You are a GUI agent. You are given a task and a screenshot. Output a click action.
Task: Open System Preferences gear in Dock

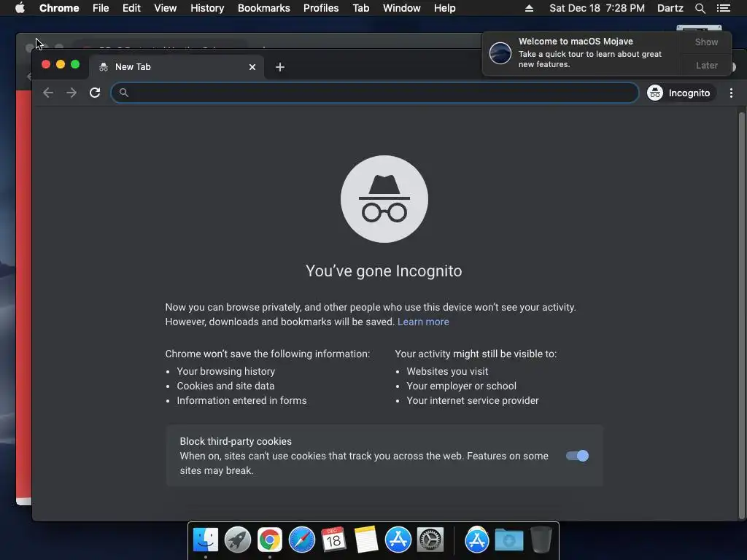(430, 540)
